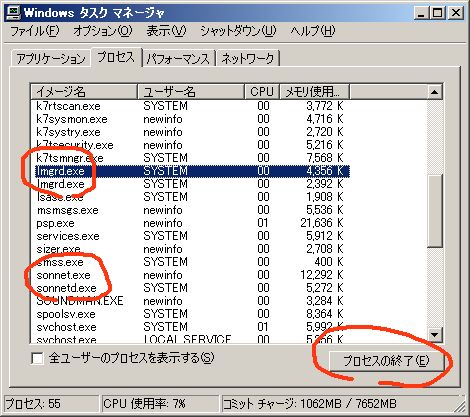Click the CPU 使用率: 7% status entry
The width and height of the screenshot is (470, 417).
[160, 404]
